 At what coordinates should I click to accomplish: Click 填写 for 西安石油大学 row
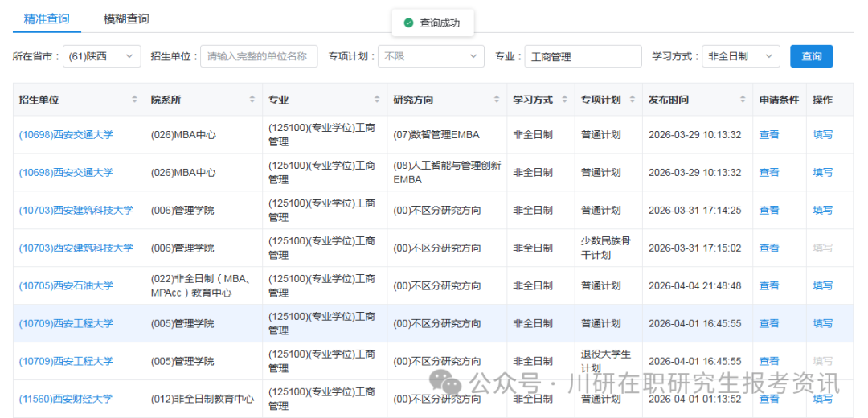(x=823, y=285)
